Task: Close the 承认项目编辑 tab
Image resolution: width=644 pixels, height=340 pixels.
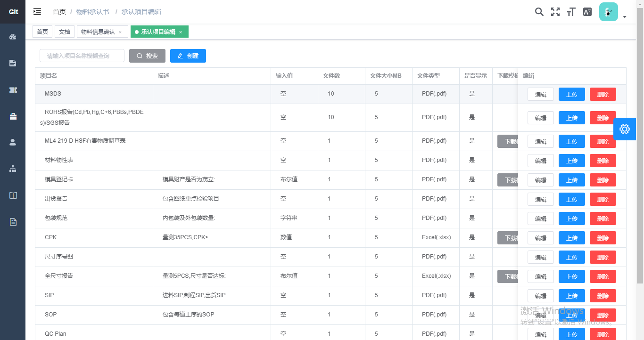Action: [181, 32]
